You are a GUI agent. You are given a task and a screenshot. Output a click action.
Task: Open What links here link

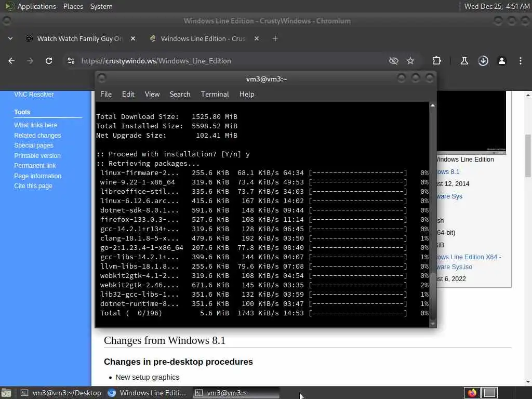36,125
